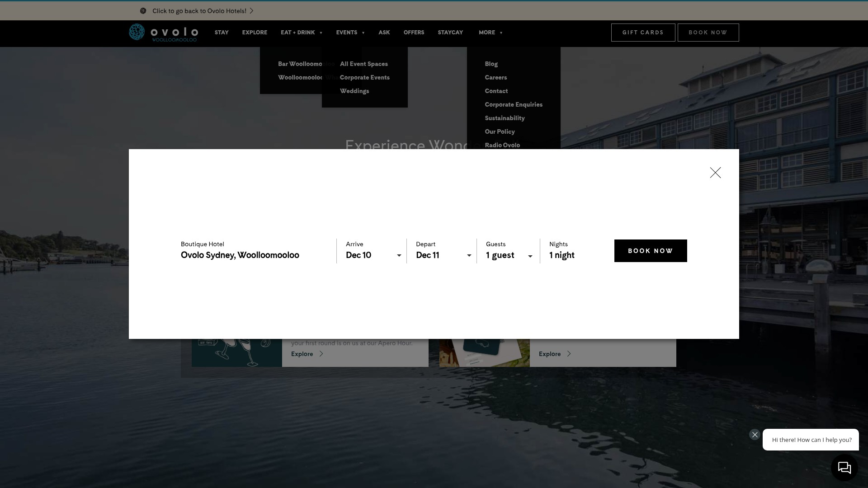
Task: Select the Offers menu item
Action: (x=414, y=33)
